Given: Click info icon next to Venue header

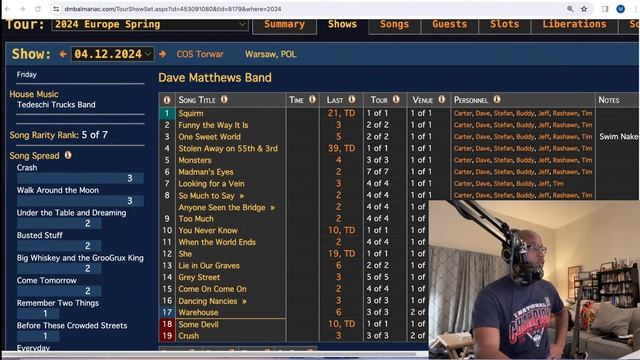Looking at the screenshot, I should [442, 99].
